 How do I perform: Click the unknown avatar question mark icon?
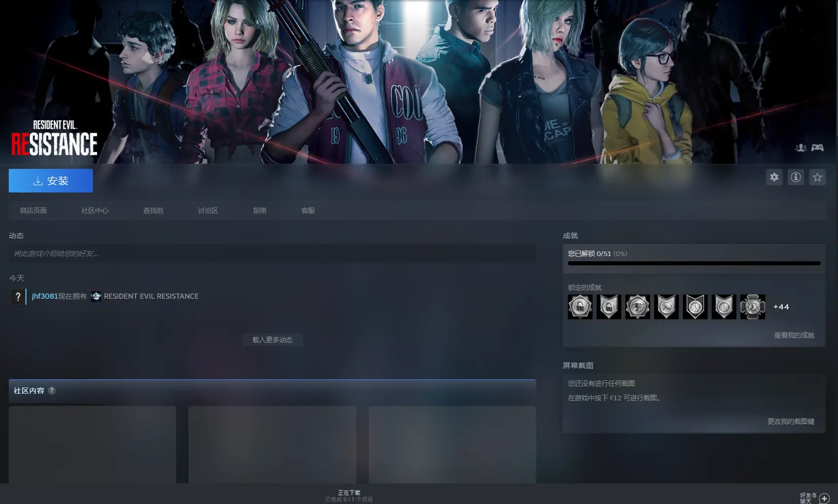coord(17,297)
